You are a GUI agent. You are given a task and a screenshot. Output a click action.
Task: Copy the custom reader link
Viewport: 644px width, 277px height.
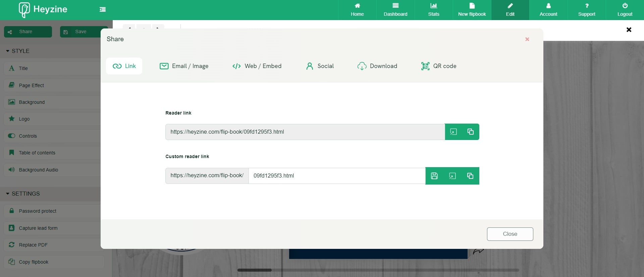pyautogui.click(x=470, y=176)
